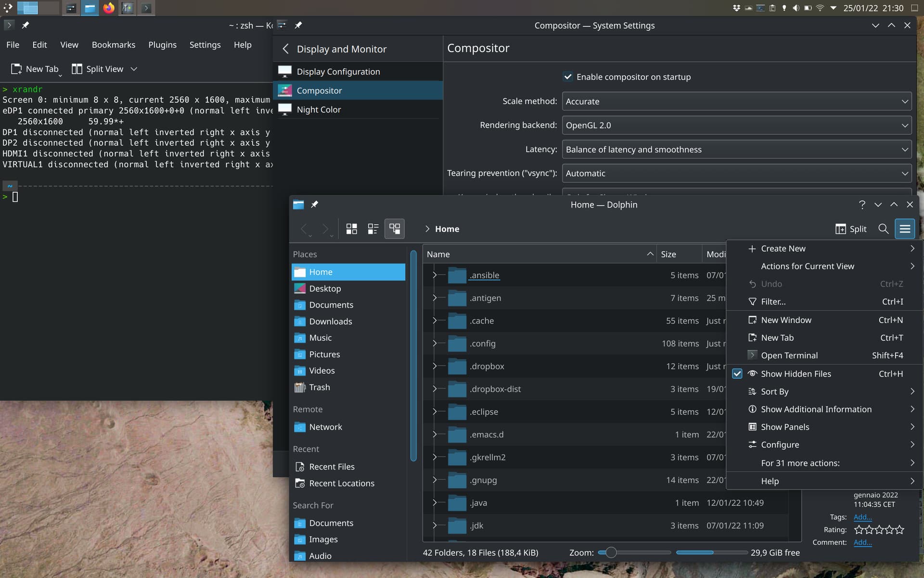The height and width of the screenshot is (578, 924).
Task: Open Dolphin's search with the magnifier icon
Action: click(x=884, y=229)
